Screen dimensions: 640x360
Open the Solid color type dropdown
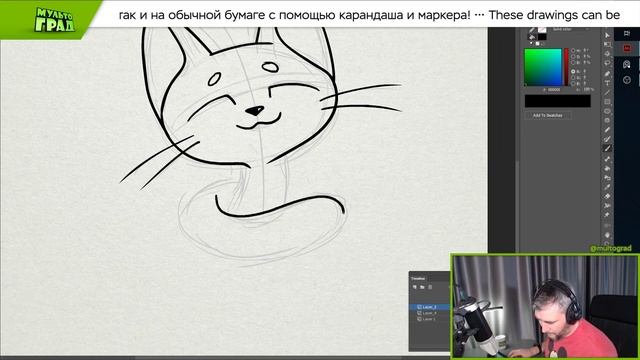[x=570, y=29]
